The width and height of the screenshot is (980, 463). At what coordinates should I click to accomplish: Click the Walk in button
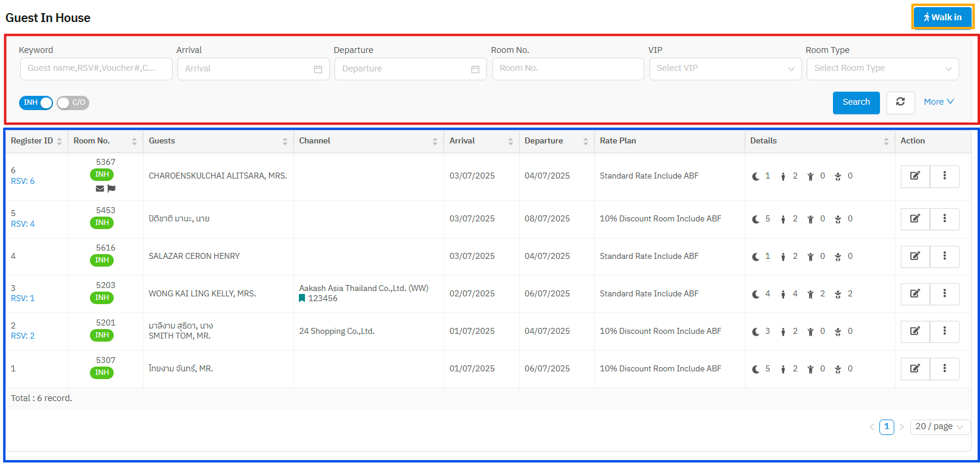942,17
